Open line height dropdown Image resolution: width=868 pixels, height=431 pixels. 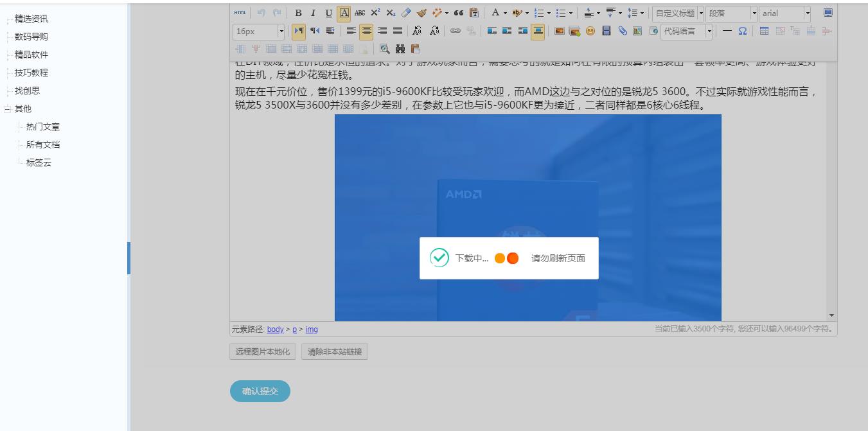point(642,13)
